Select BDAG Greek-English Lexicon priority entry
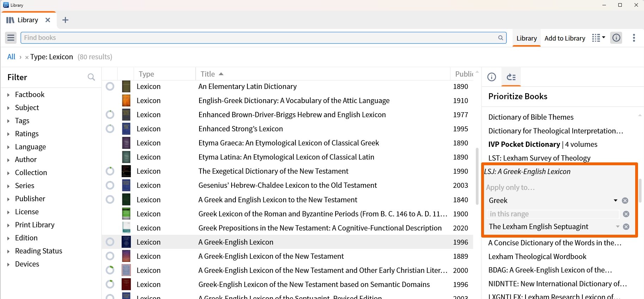Screen dimensions: 644x299 [550, 270]
